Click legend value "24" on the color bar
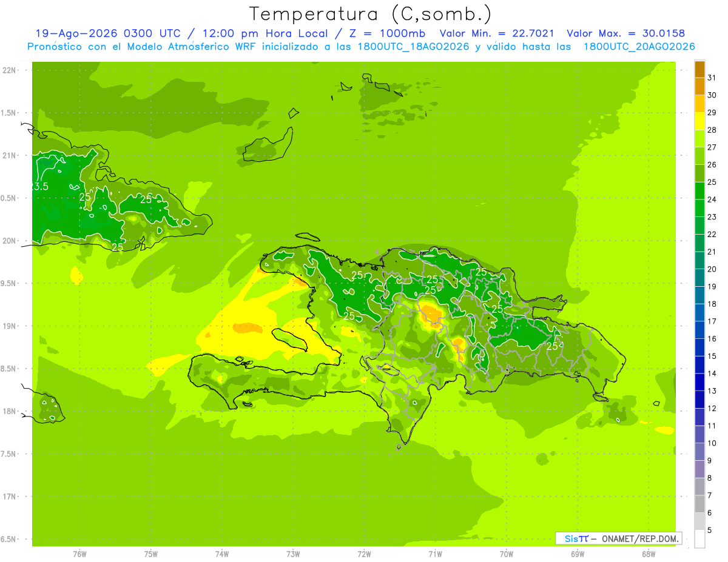This screenshot has height=562, width=728. tap(712, 199)
